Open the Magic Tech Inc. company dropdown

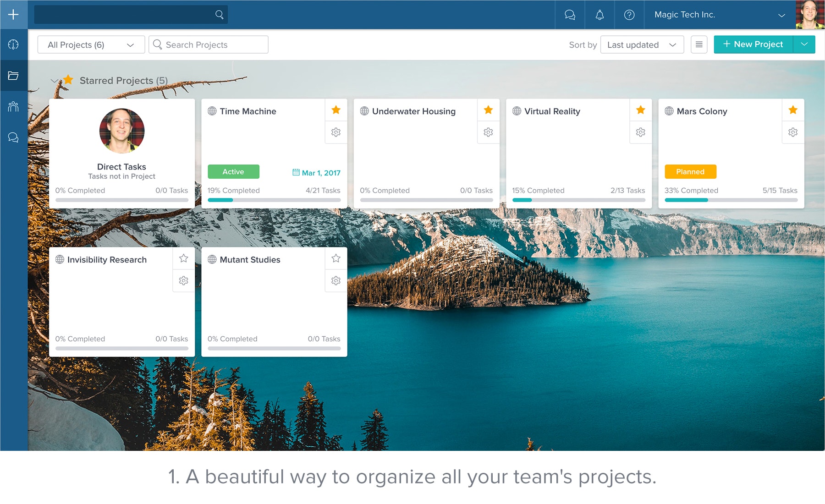tap(720, 15)
